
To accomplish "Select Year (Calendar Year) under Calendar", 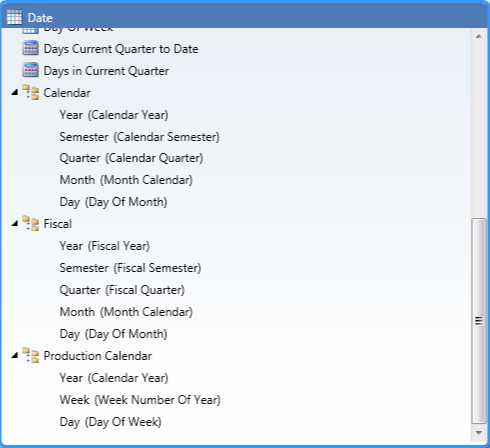I will pos(114,115).
